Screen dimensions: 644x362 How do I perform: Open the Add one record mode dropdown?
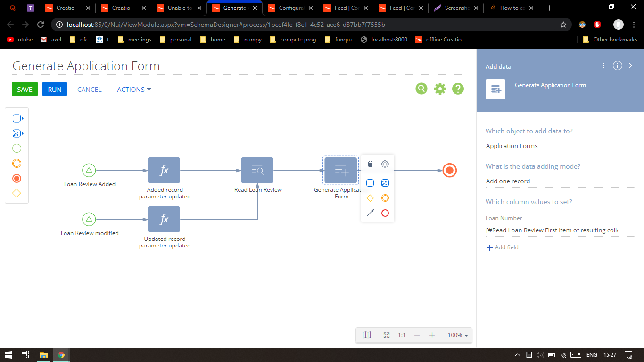(560, 181)
